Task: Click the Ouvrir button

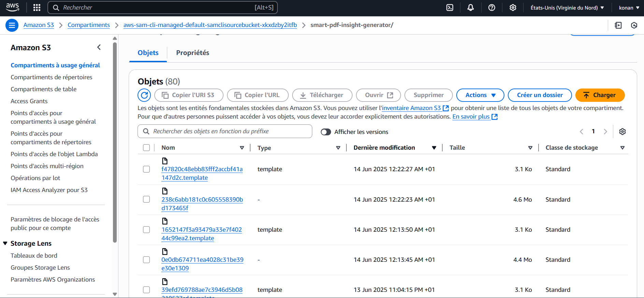Action: [x=378, y=95]
